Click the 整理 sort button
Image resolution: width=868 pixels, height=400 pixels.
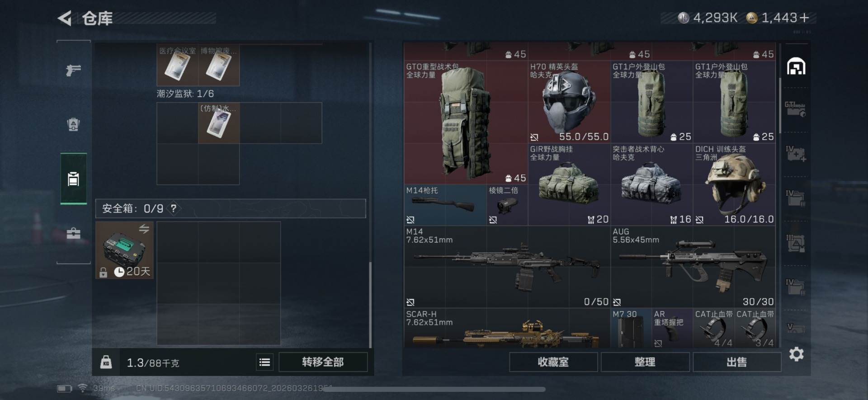click(645, 362)
